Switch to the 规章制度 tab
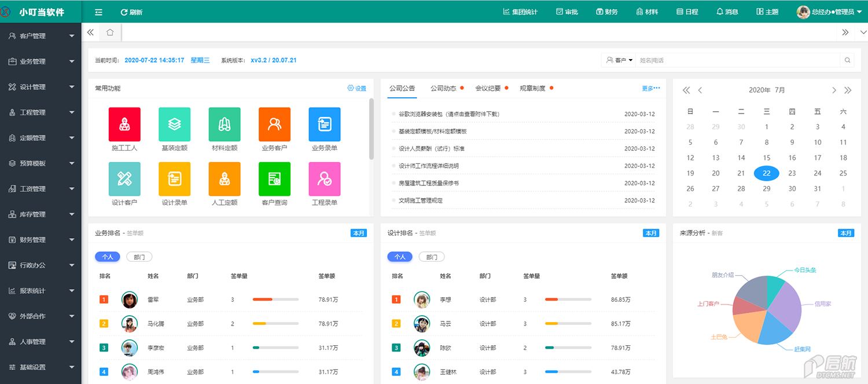 point(533,89)
